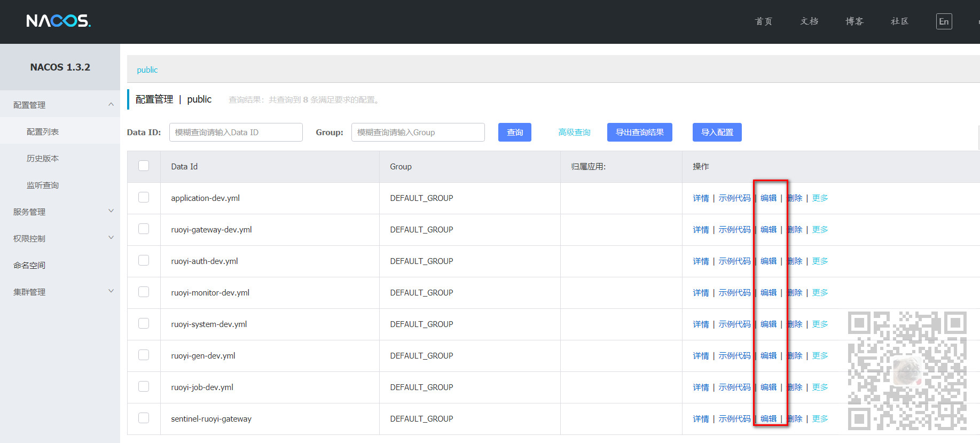View 详情 for application-dev.yml

701,198
